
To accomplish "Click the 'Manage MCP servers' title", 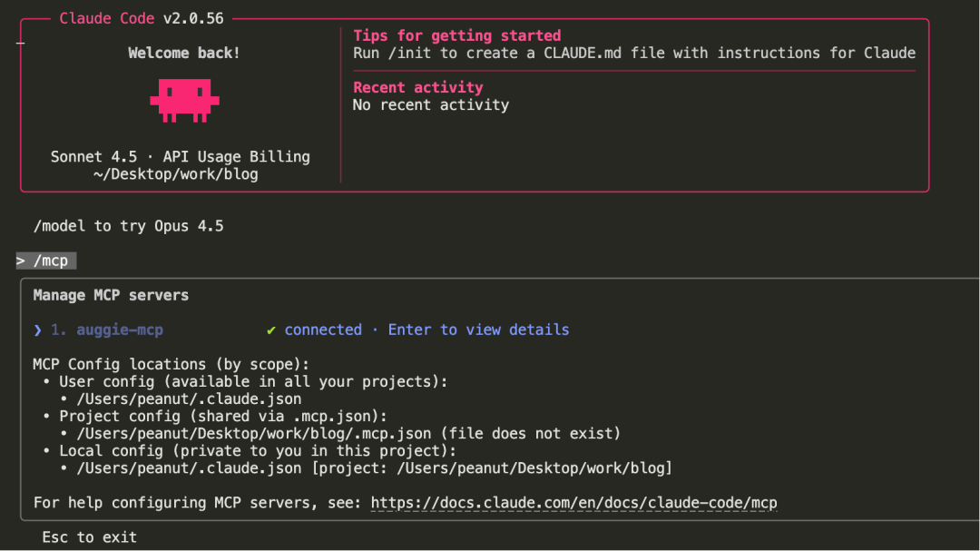I will point(111,295).
